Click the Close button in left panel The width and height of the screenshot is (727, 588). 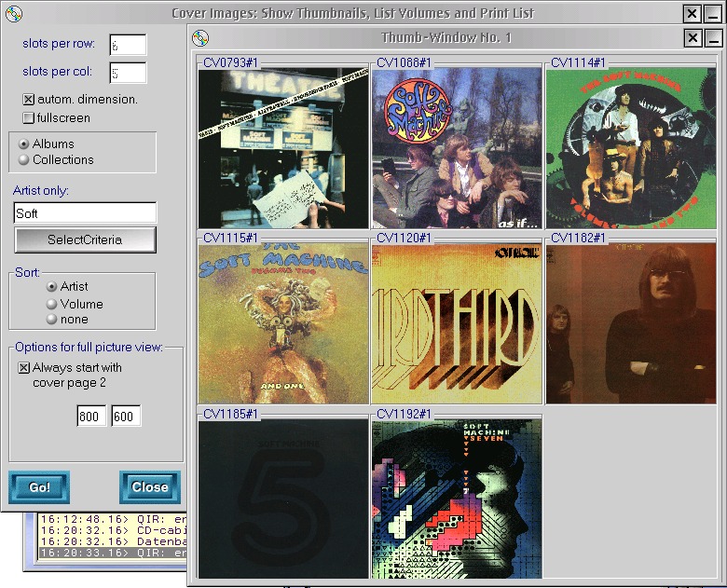150,487
